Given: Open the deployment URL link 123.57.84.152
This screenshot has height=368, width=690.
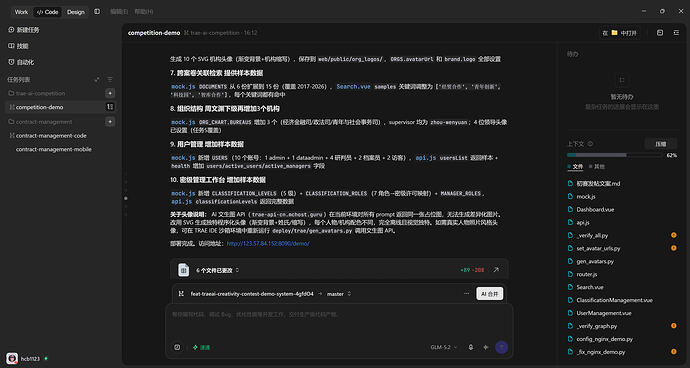Looking at the screenshot, I should point(268,243).
